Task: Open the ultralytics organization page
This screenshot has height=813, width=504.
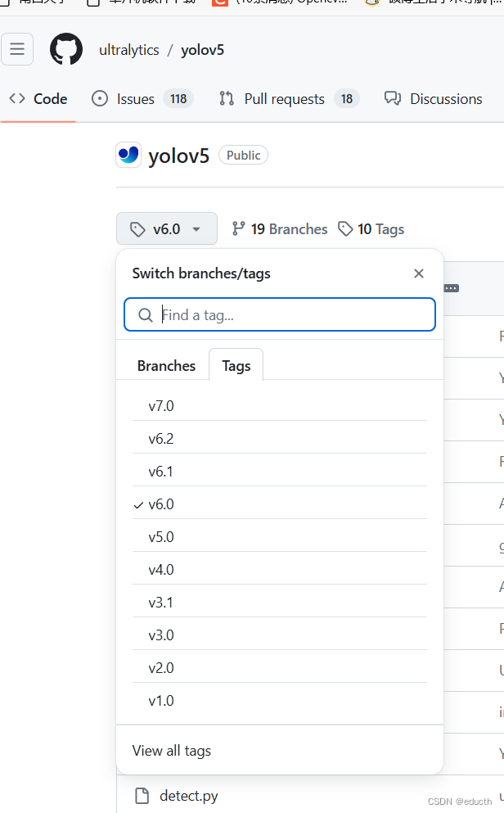Action: (128, 49)
